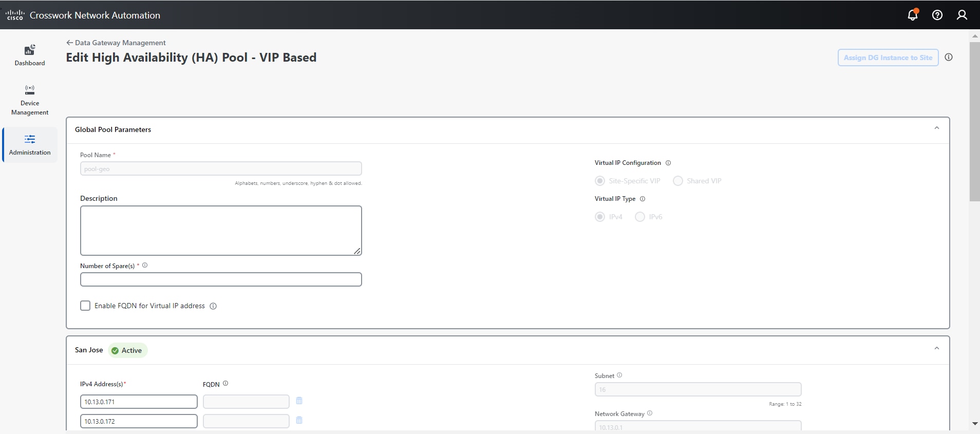Click the Assign DG Instance to Site button
The image size is (980, 434).
tap(888, 58)
